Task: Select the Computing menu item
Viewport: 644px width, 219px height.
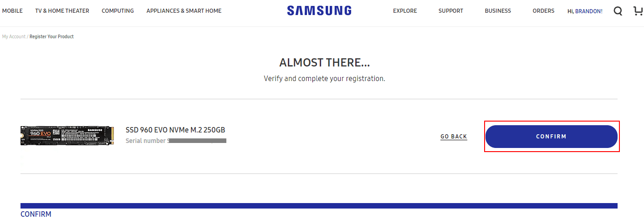Action: 118,11
